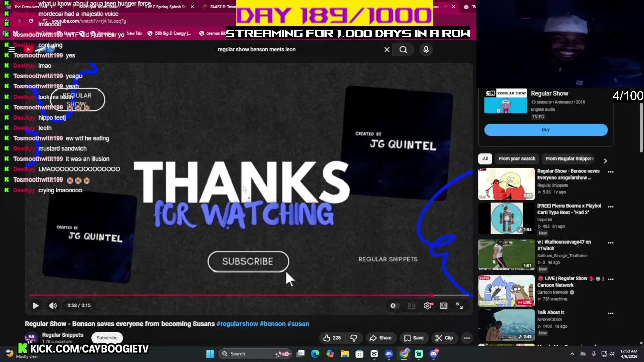Image resolution: width=644 pixels, height=362 pixels.
Task: Switch to the 'FAAST D-Town' browser tab
Action: coord(217,7)
